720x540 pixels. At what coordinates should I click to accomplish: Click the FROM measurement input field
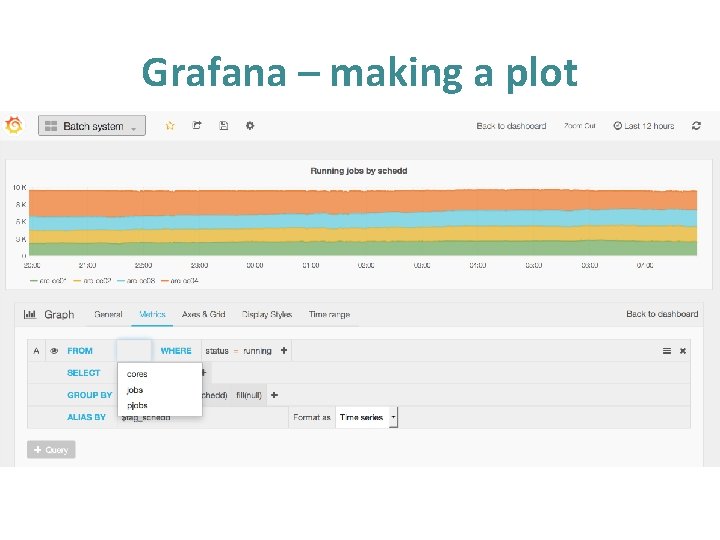pyautogui.click(x=134, y=351)
